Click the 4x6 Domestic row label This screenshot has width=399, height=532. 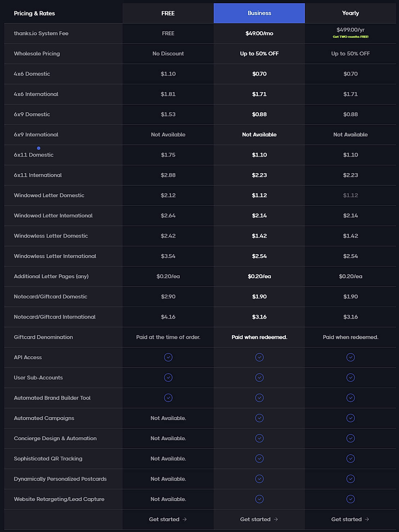tap(32, 74)
